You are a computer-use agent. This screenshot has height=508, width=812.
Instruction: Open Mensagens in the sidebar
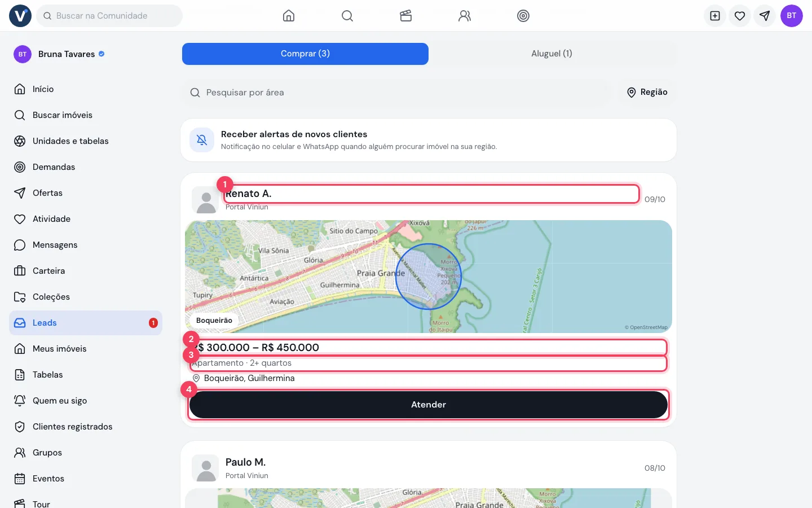(86, 245)
